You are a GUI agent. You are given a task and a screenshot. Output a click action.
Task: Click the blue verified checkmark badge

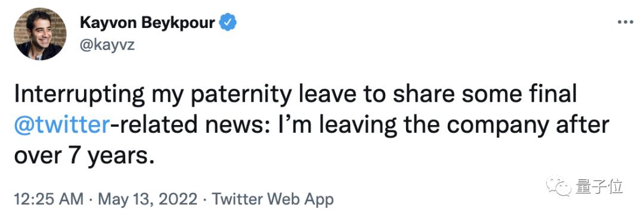coord(227,22)
